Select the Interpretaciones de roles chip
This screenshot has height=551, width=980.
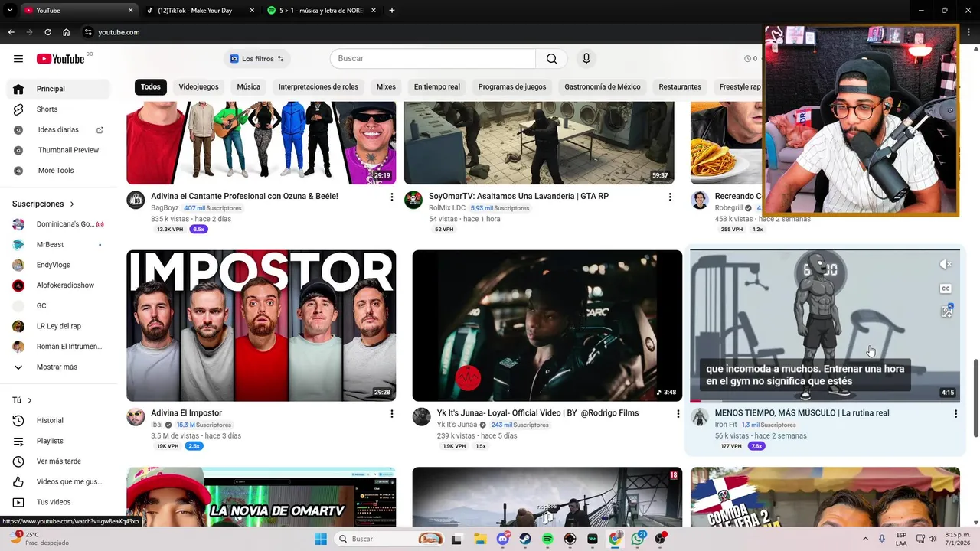point(318,87)
